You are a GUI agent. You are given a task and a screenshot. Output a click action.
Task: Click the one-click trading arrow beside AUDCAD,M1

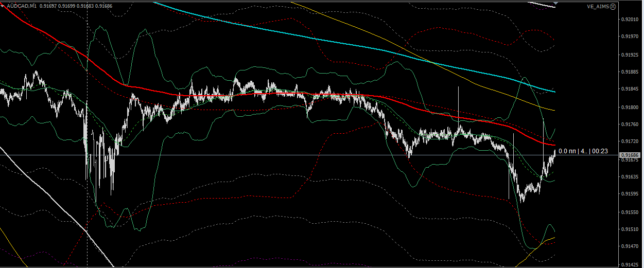(x=3, y=5)
